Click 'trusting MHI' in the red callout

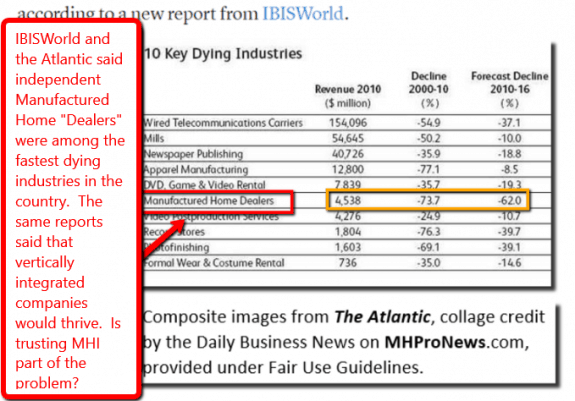(x=58, y=343)
